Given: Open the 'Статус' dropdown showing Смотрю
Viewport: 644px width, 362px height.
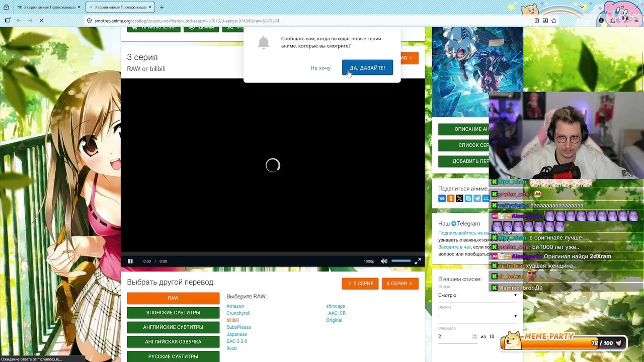Looking at the screenshot, I should 477,295.
